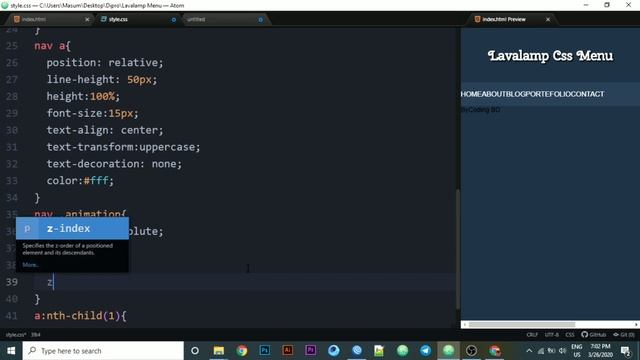Screen dimensions: 640x360
Task: Open File Explorer from the taskbar
Action: coord(219,351)
